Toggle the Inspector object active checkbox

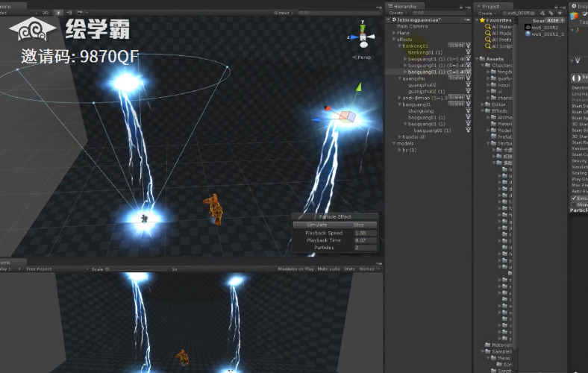point(584,14)
